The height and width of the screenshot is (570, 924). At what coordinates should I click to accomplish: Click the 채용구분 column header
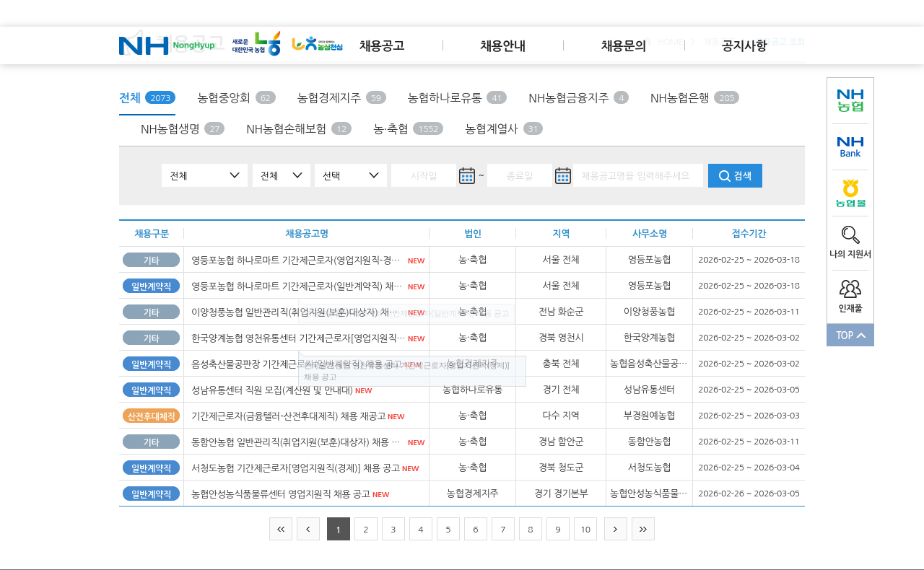pyautogui.click(x=152, y=234)
